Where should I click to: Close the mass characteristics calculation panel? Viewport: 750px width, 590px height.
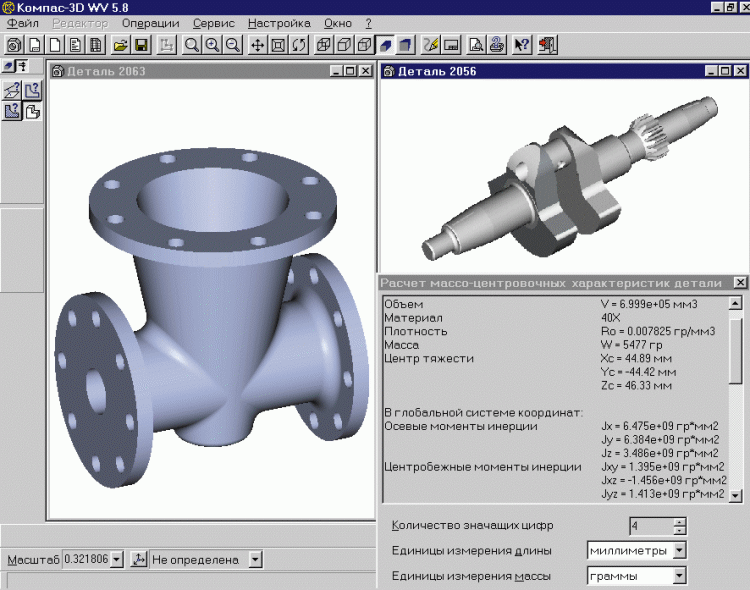click(x=739, y=283)
